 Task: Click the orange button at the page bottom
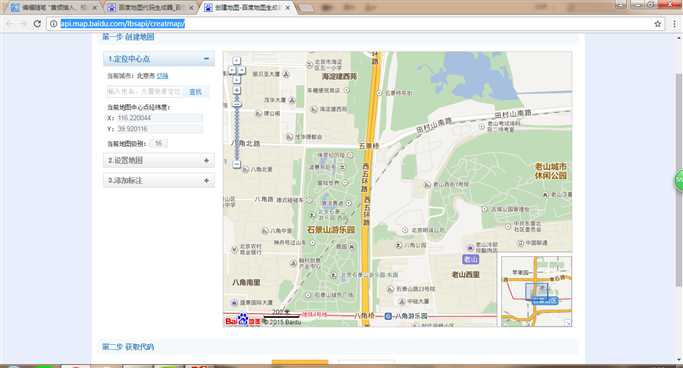click(300, 362)
